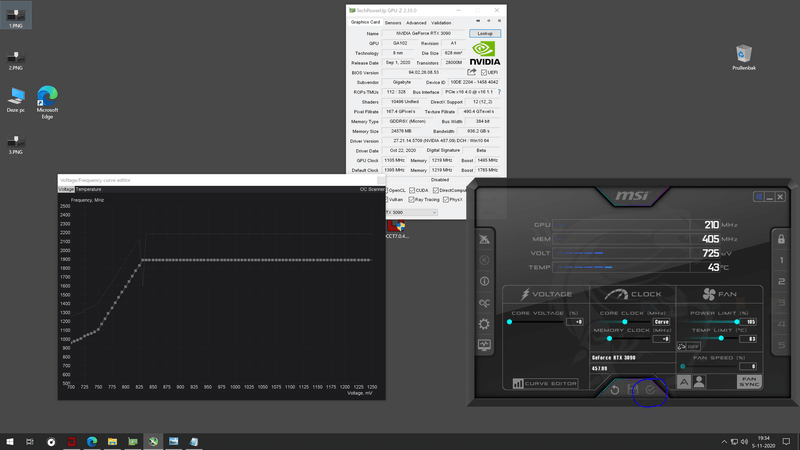Click the bus interface question mark in GPU-Z
The height and width of the screenshot is (450, 800).
pyautogui.click(x=499, y=92)
